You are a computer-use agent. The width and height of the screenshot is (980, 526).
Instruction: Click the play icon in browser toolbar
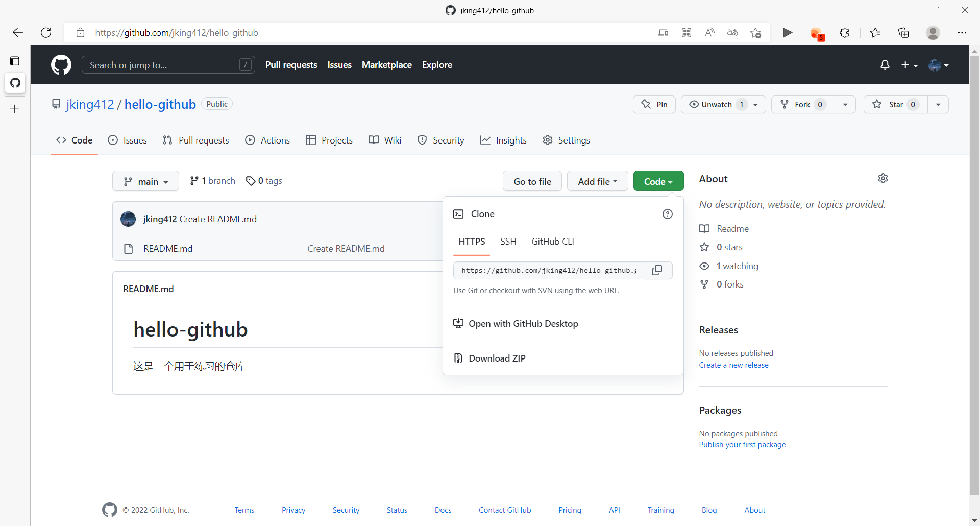pos(788,33)
